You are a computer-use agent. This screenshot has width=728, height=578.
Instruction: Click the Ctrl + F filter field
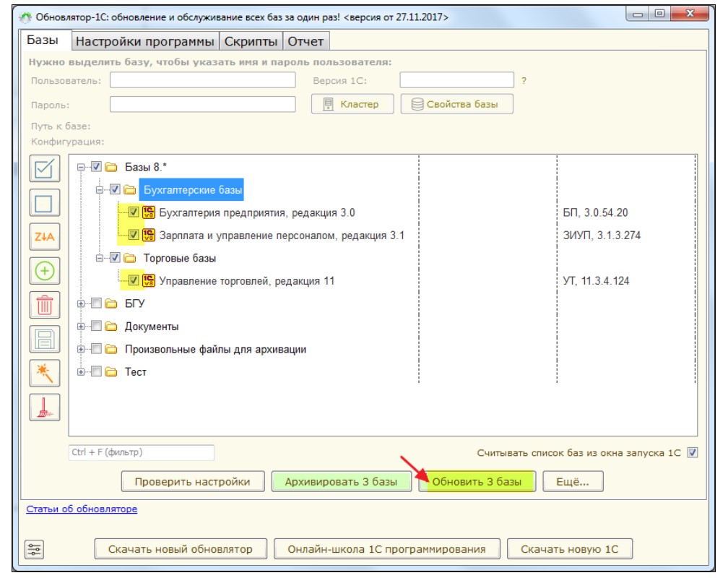[142, 452]
